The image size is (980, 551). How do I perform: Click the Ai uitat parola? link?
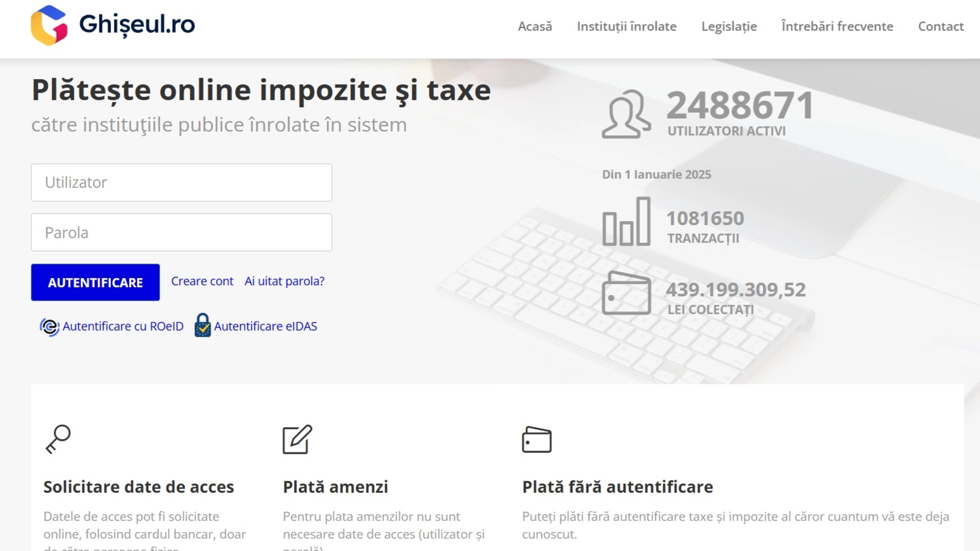tap(284, 282)
